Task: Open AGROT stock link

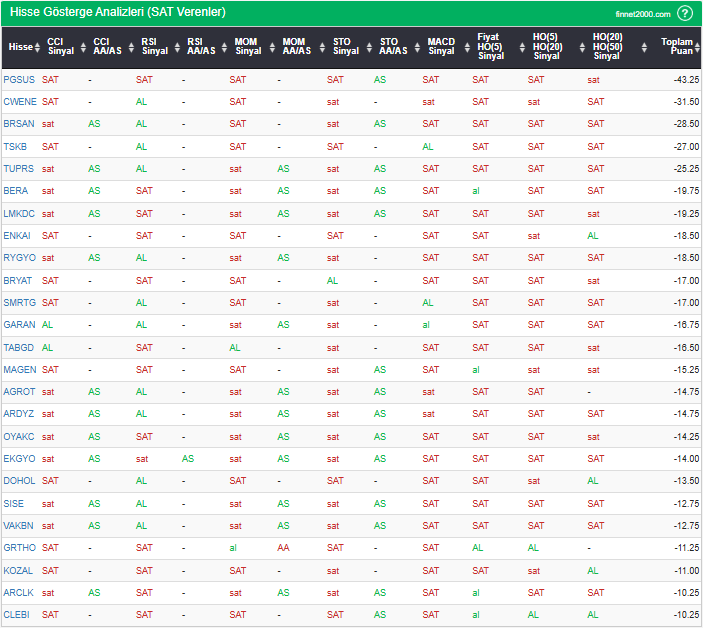Action: tap(19, 392)
